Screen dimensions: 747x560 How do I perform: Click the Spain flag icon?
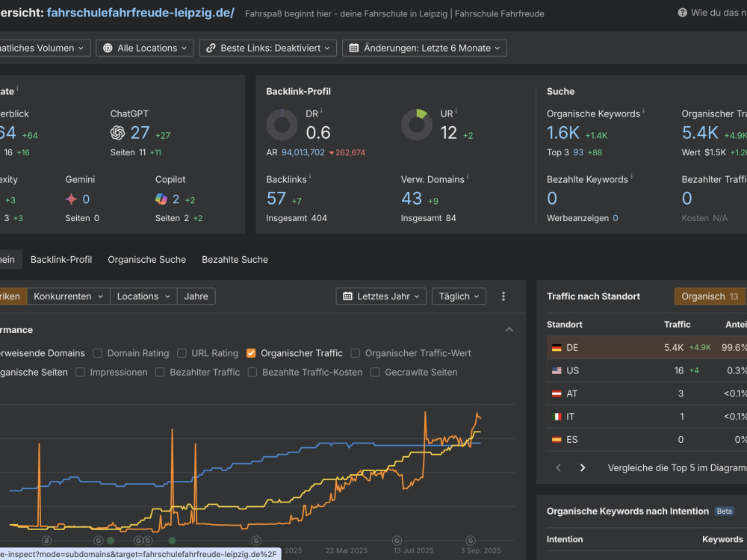click(557, 440)
